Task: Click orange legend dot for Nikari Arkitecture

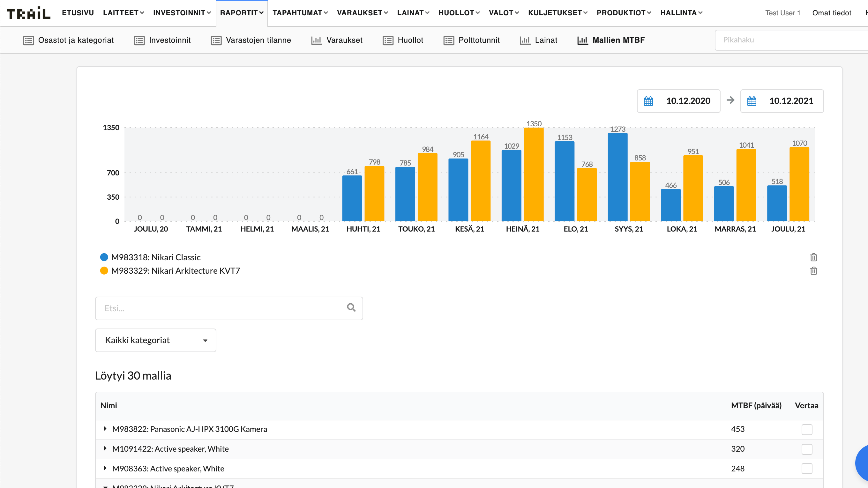Action: [104, 271]
